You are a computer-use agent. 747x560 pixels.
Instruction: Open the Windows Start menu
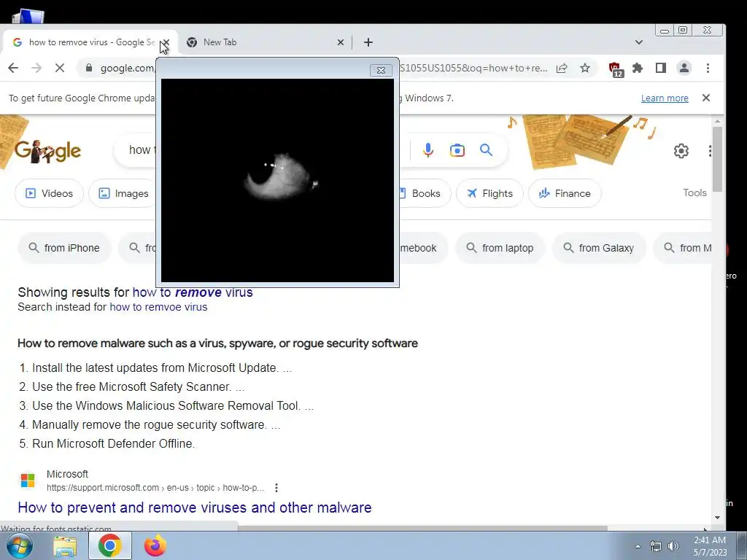click(x=20, y=545)
